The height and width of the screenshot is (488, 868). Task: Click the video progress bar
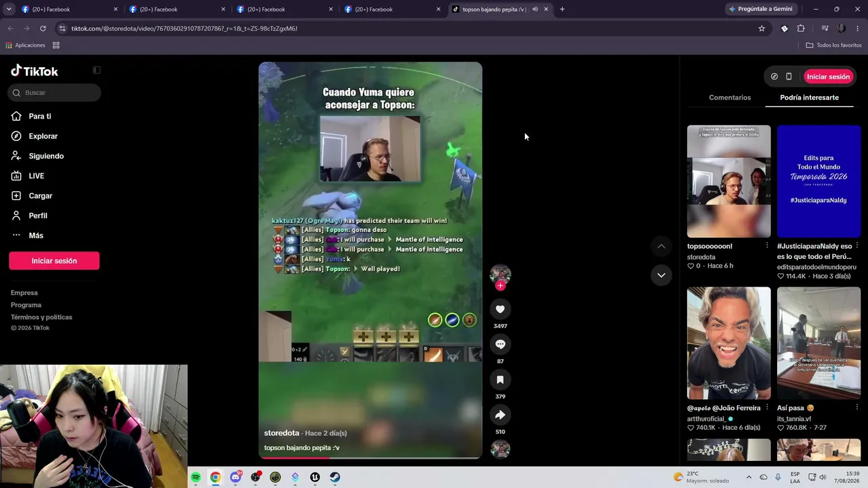(370, 457)
